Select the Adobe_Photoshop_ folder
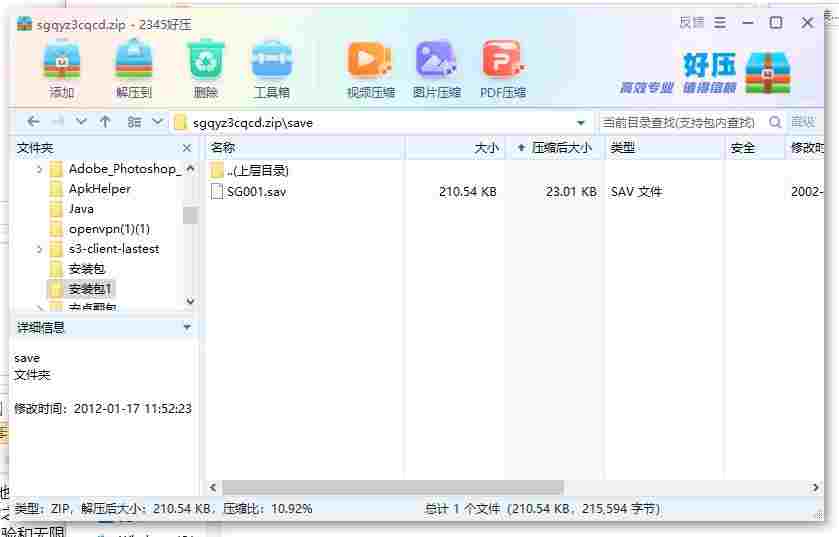 pos(125,169)
